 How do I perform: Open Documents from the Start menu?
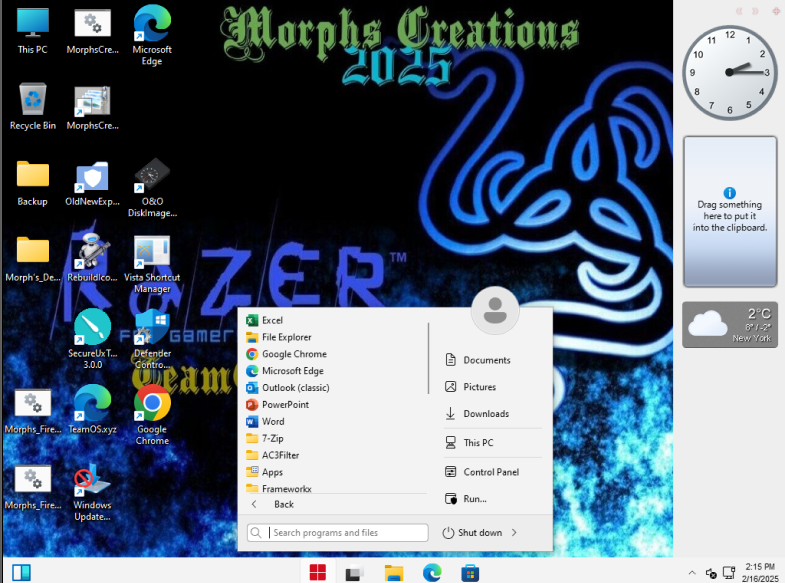click(x=478, y=360)
